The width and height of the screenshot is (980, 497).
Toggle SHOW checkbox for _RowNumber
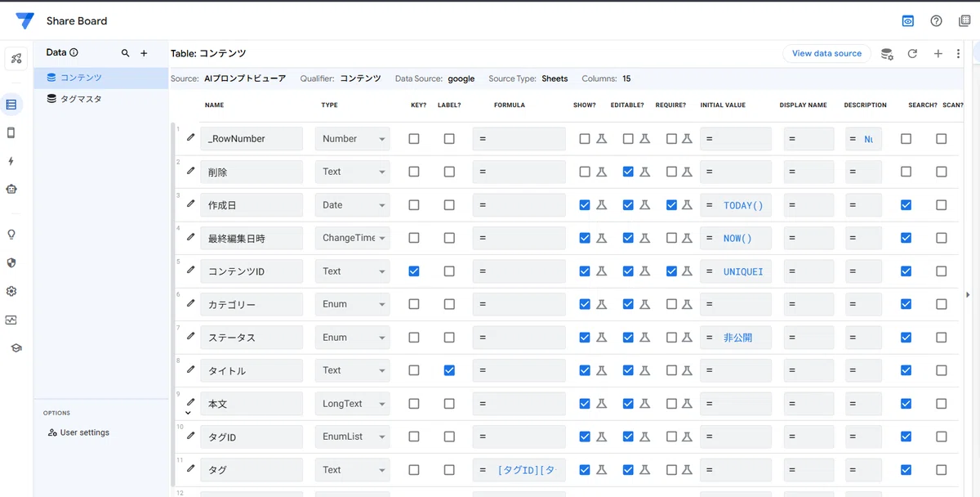(585, 139)
